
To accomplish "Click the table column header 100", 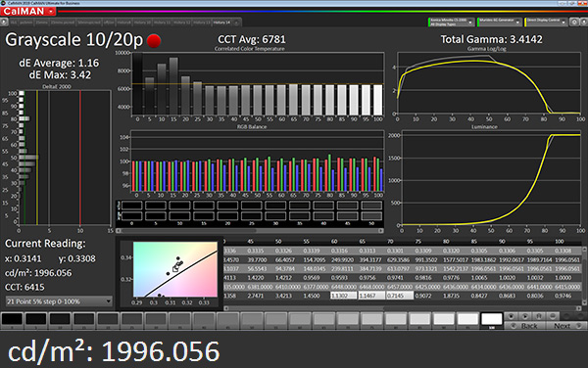I will click(x=560, y=242).
